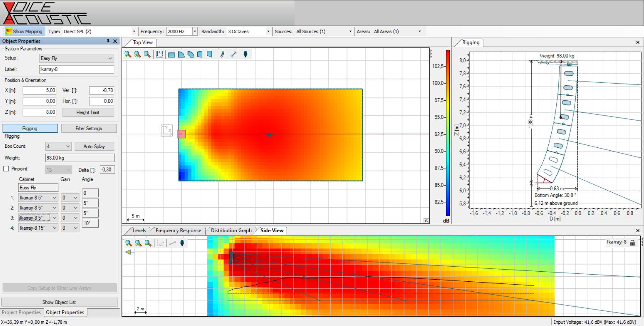Select the quarter-circle audience area tool
Image resolution: width=644 pixels, height=326 pixels.
coord(181,54)
